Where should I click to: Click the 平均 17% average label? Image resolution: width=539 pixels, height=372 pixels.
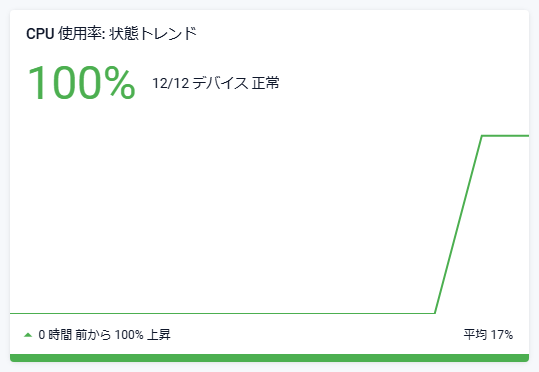click(488, 335)
